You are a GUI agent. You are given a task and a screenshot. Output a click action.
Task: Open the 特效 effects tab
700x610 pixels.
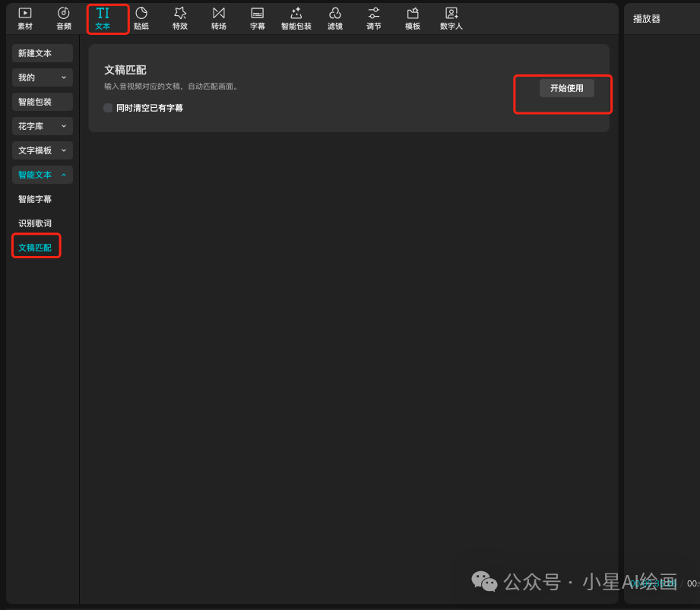pos(180,19)
